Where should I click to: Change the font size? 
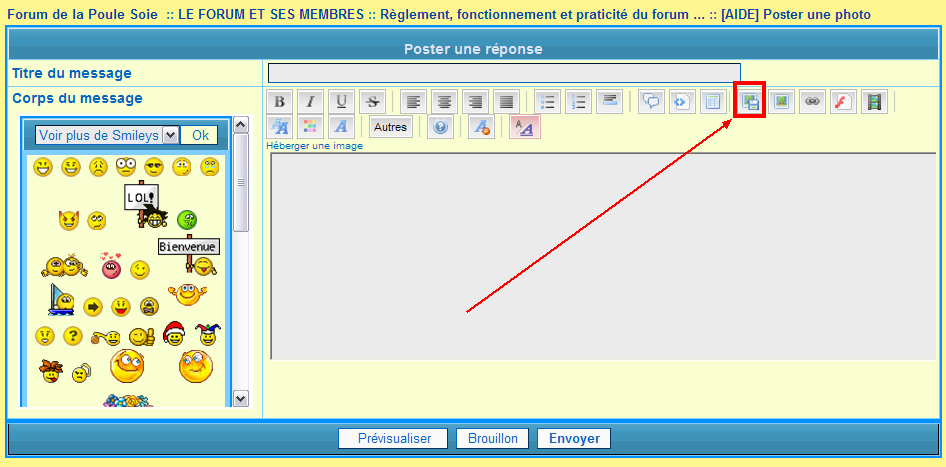click(x=279, y=127)
